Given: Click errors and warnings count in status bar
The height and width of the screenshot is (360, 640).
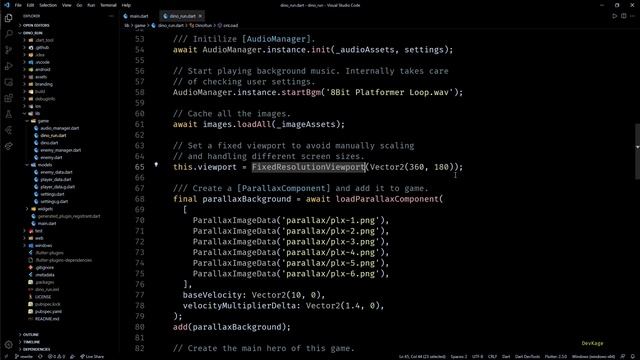Looking at the screenshot, I should [x=57, y=356].
